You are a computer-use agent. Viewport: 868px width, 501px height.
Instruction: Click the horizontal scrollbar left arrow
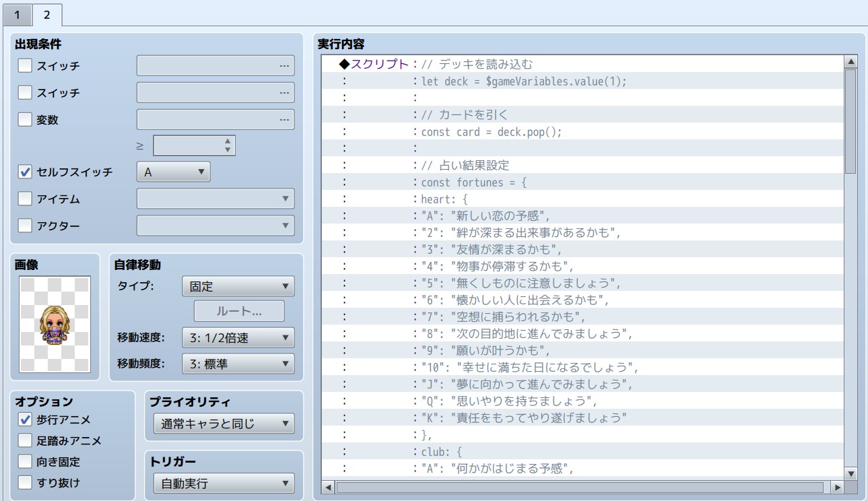click(329, 487)
